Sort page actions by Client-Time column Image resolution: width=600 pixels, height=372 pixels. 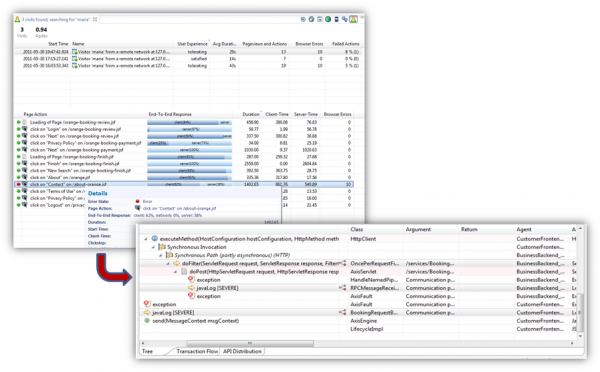(277, 114)
